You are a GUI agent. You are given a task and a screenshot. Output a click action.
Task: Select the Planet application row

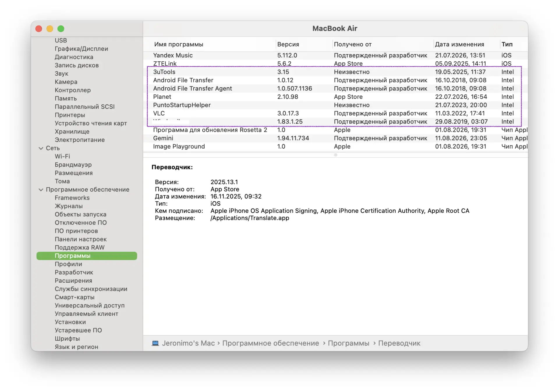335,97
